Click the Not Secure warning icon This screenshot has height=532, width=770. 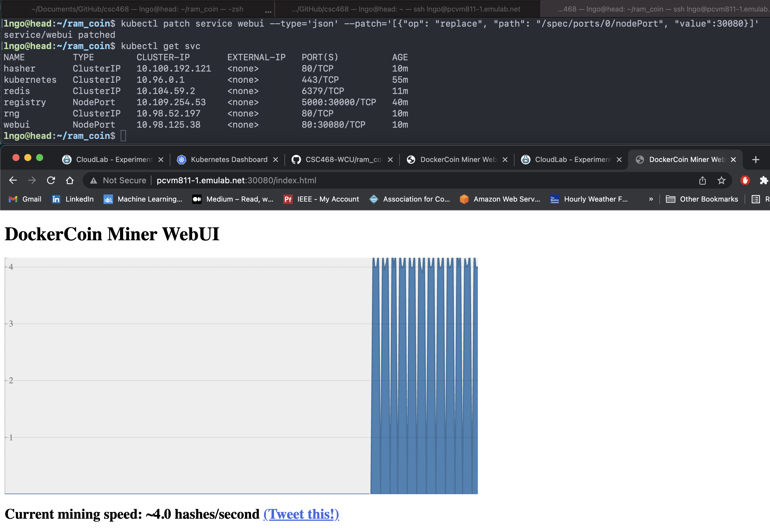coord(94,181)
